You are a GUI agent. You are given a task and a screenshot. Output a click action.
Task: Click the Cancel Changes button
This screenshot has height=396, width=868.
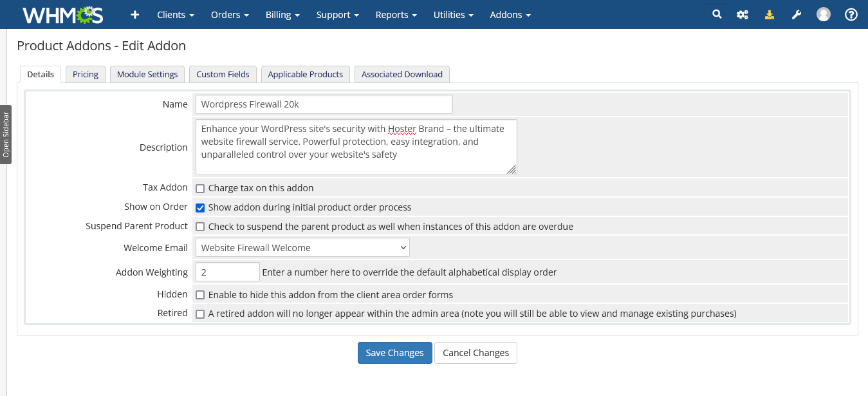click(476, 353)
